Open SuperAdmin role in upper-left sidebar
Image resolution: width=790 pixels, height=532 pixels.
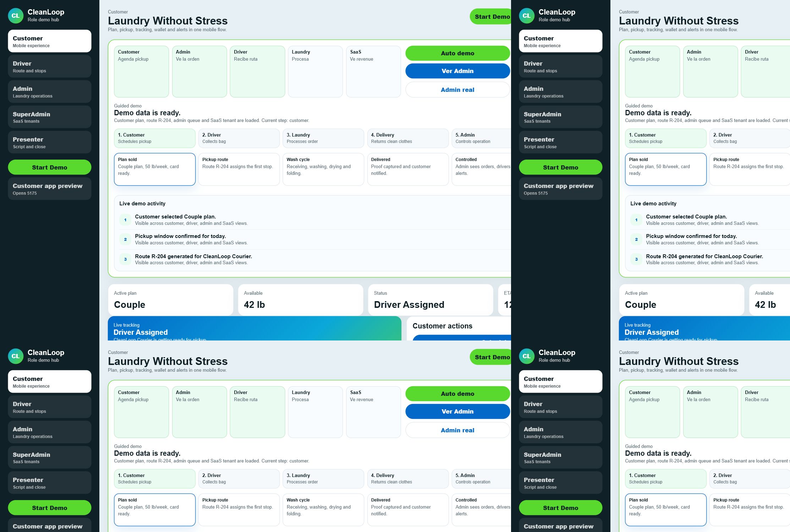pos(50,117)
